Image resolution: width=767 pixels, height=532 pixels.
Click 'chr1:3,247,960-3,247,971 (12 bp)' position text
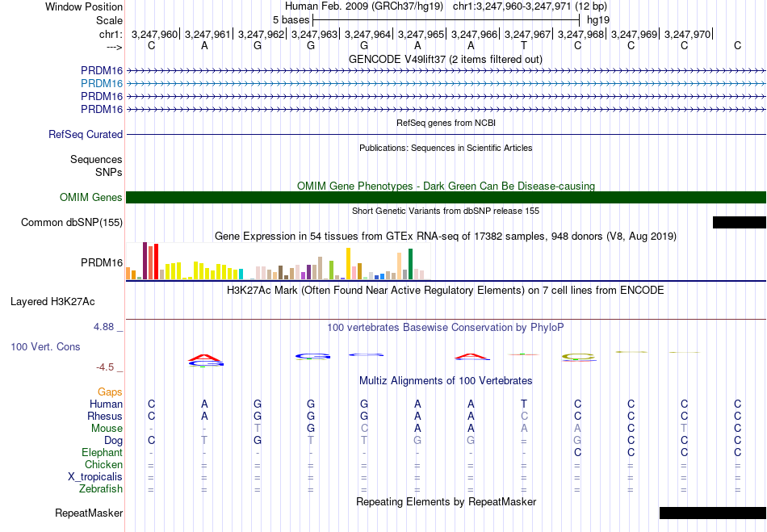point(530,6)
